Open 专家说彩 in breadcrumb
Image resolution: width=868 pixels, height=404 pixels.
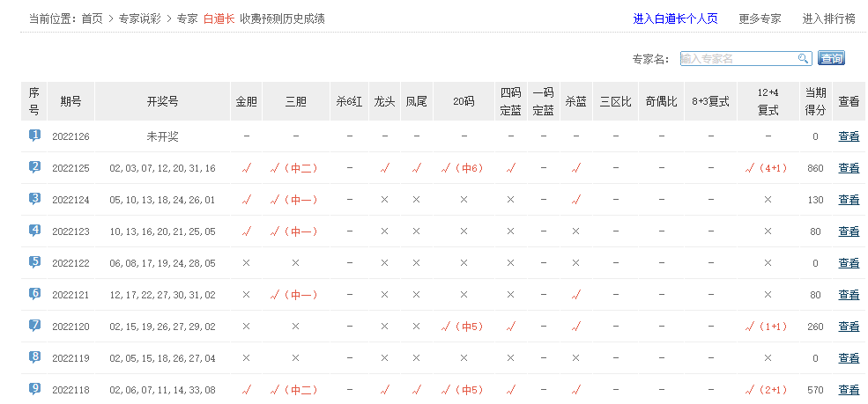[140, 18]
